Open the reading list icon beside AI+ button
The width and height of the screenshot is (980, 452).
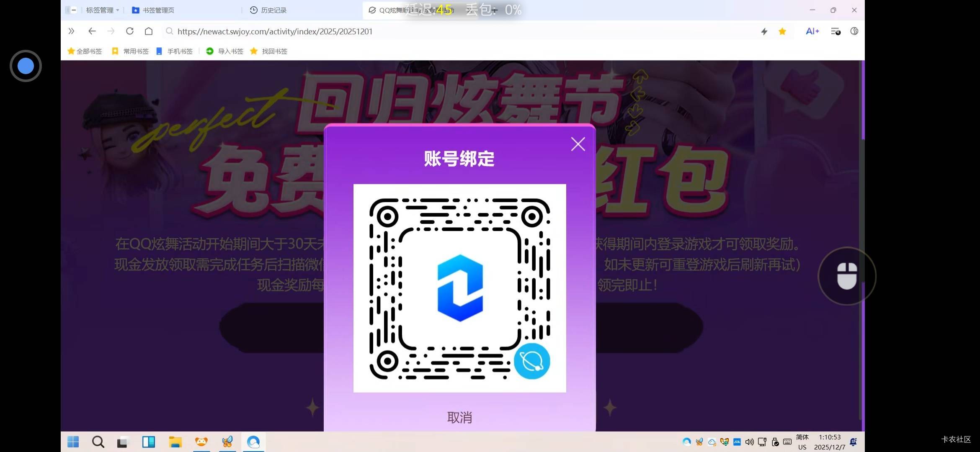836,31
